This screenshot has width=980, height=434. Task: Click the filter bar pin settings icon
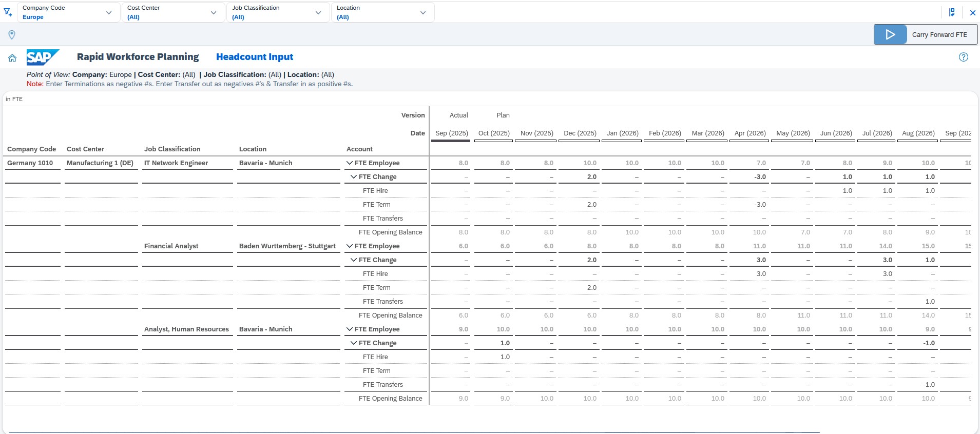pyautogui.click(x=951, y=12)
